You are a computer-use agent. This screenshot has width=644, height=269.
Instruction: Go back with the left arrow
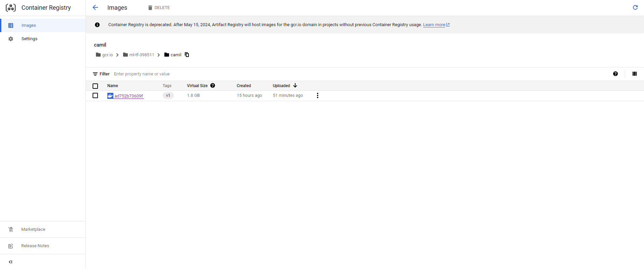coord(95,7)
